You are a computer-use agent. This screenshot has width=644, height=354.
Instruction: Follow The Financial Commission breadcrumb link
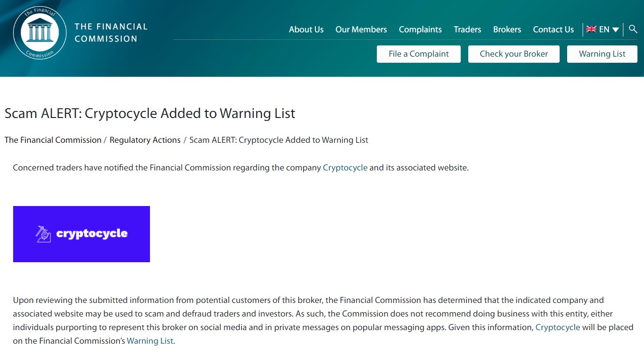tap(53, 140)
